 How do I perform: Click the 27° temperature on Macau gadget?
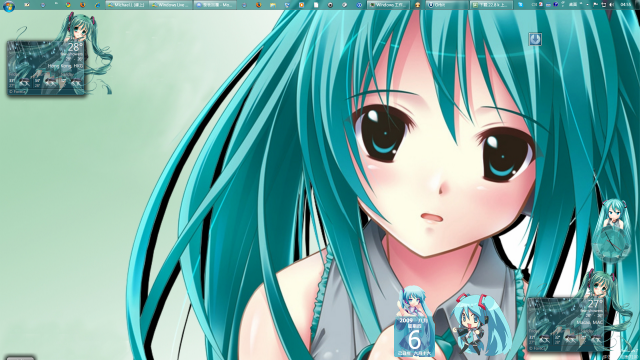tap(594, 304)
